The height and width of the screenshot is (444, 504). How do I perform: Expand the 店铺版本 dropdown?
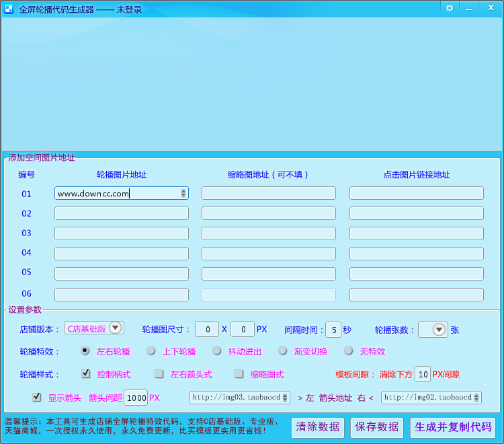pyautogui.click(x=115, y=328)
